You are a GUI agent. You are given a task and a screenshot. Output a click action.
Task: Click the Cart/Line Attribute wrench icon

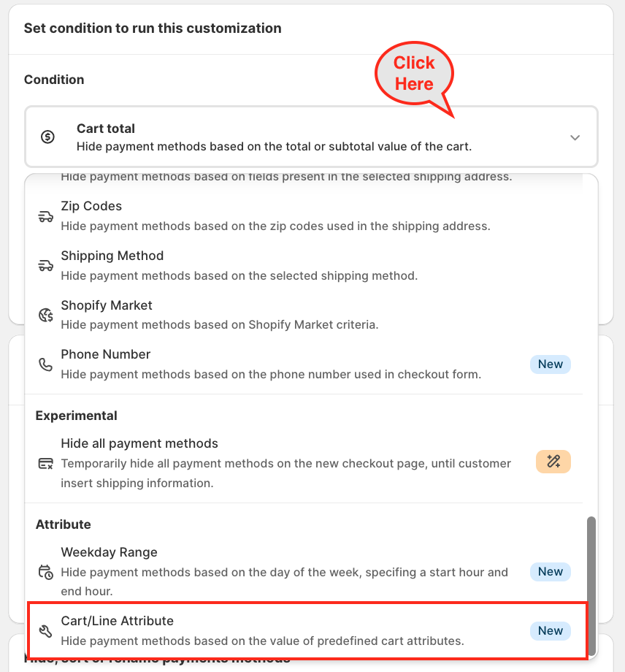[x=45, y=632]
